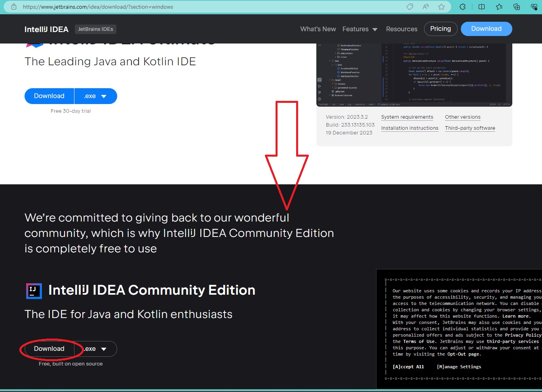Click the IntelliJ IDEA logo in the page header
542x392 pixels.
46,29
